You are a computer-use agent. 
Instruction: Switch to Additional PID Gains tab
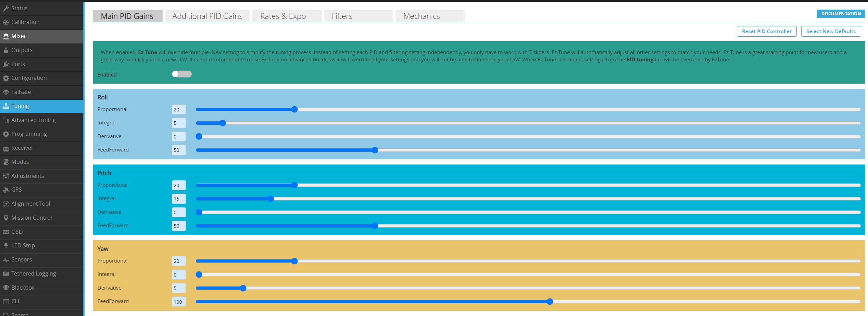[207, 16]
